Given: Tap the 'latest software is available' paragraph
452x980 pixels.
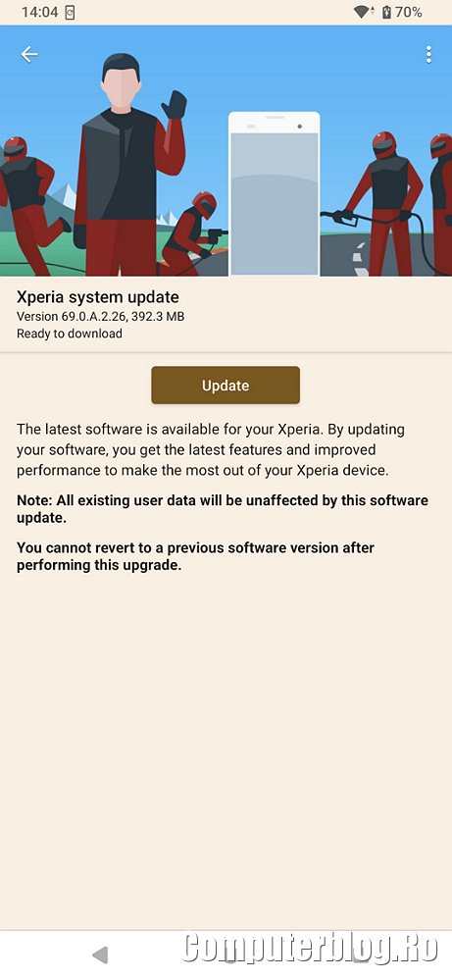Looking at the screenshot, I should point(211,450).
